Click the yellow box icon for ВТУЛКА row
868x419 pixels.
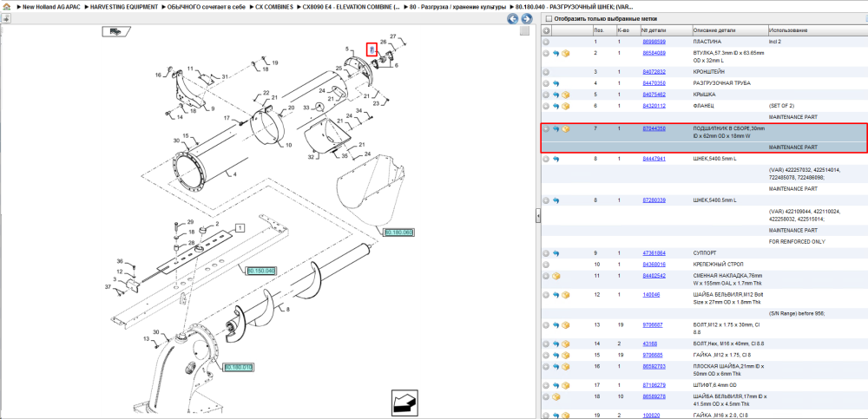pyautogui.click(x=566, y=53)
